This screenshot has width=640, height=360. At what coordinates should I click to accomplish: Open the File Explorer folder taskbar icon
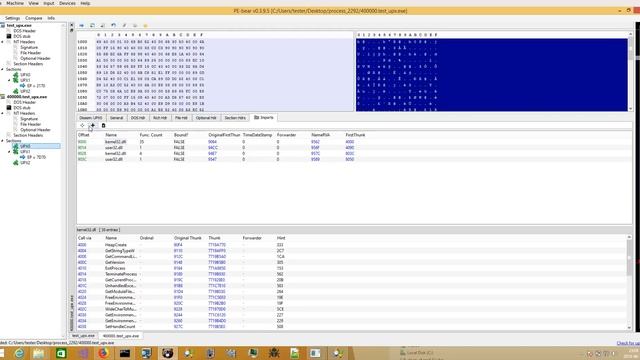pyautogui.click(x=39, y=353)
